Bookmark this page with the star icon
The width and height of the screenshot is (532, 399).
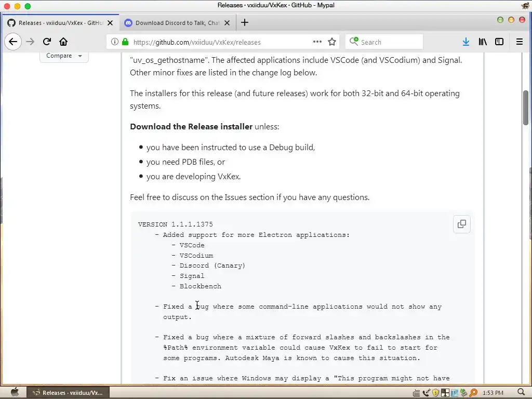[332, 42]
